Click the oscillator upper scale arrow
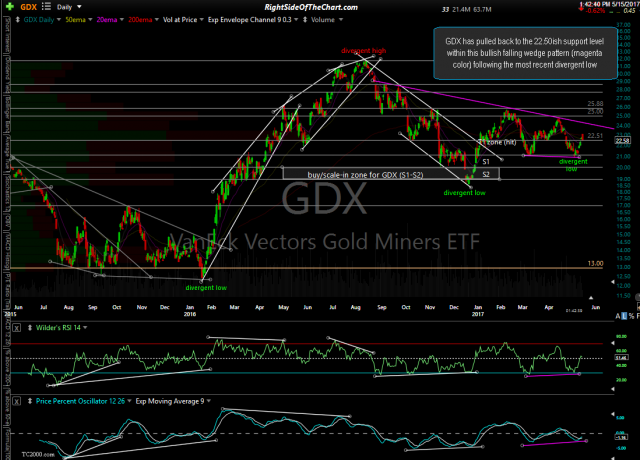The width and height of the screenshot is (640, 460). pyautogui.click(x=613, y=415)
